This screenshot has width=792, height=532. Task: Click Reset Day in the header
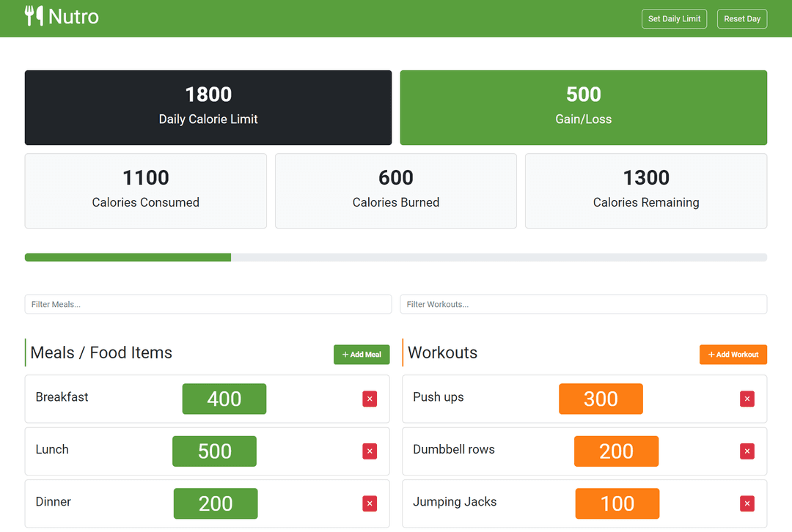click(741, 19)
